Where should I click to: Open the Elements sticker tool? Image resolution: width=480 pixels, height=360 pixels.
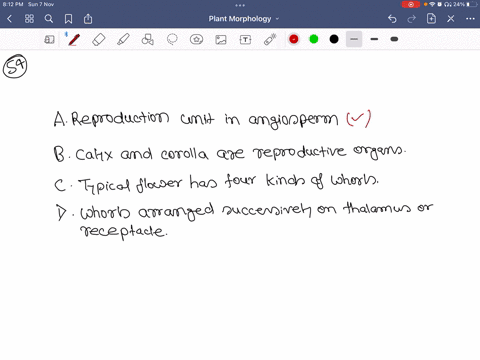(x=197, y=40)
